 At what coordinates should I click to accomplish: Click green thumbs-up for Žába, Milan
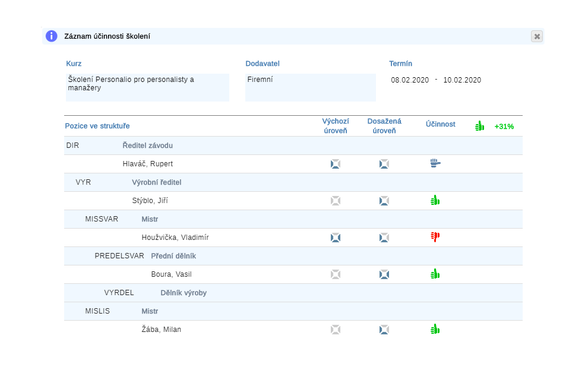(435, 328)
